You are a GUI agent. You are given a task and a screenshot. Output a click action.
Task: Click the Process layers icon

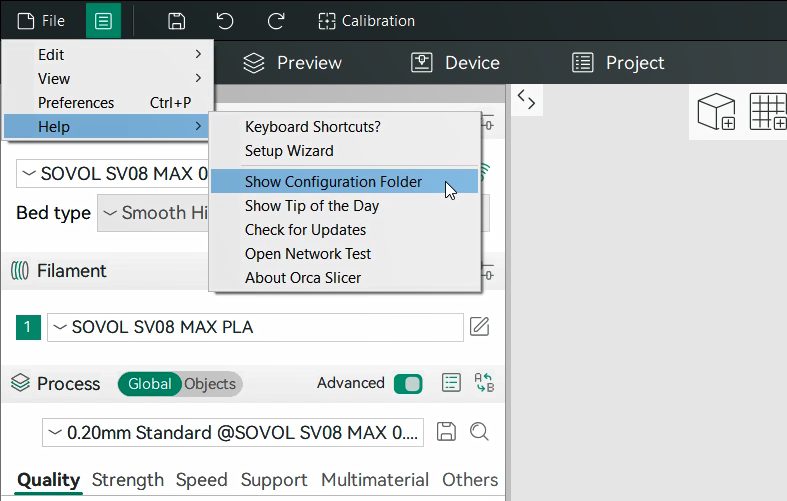point(20,383)
